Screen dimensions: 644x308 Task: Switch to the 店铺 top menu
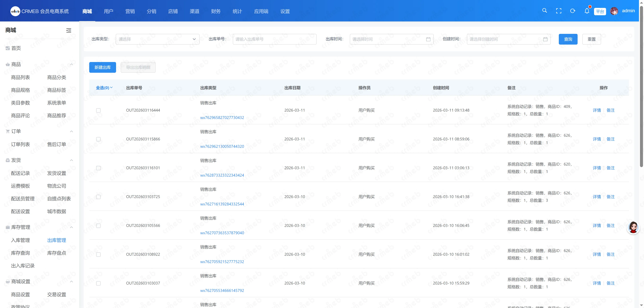coord(173,11)
